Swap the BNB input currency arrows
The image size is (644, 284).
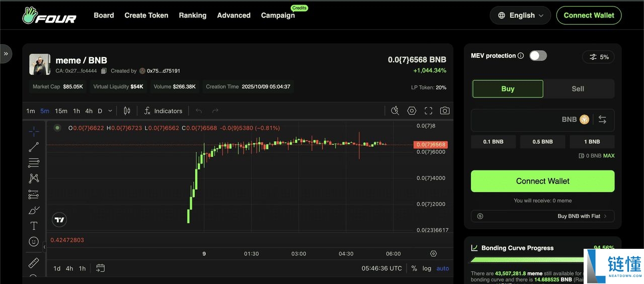(602, 120)
